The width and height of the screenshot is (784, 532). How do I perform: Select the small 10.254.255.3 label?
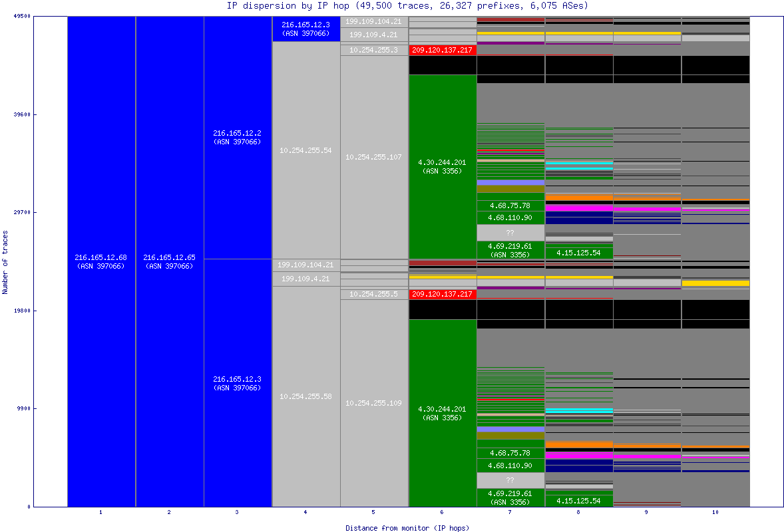coord(374,50)
